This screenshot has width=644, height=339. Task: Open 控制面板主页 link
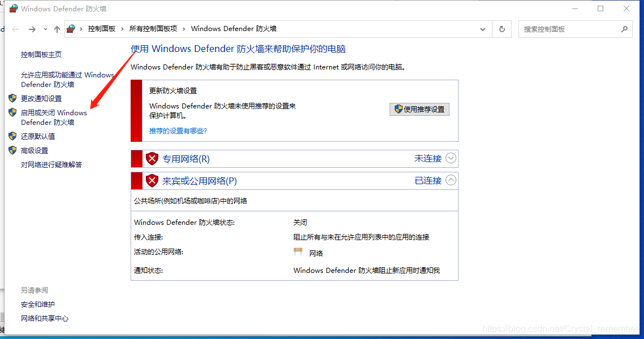[41, 55]
